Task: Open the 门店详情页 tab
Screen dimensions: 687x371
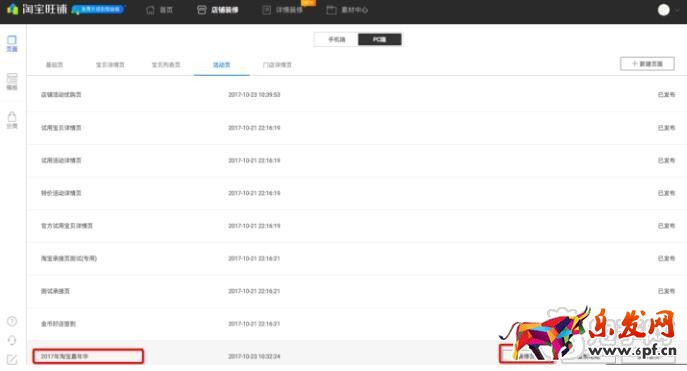Action: click(277, 65)
